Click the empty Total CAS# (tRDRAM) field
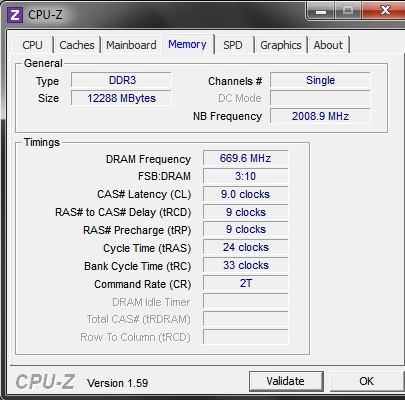Image resolution: width=405 pixels, height=400 pixels. coord(246,319)
